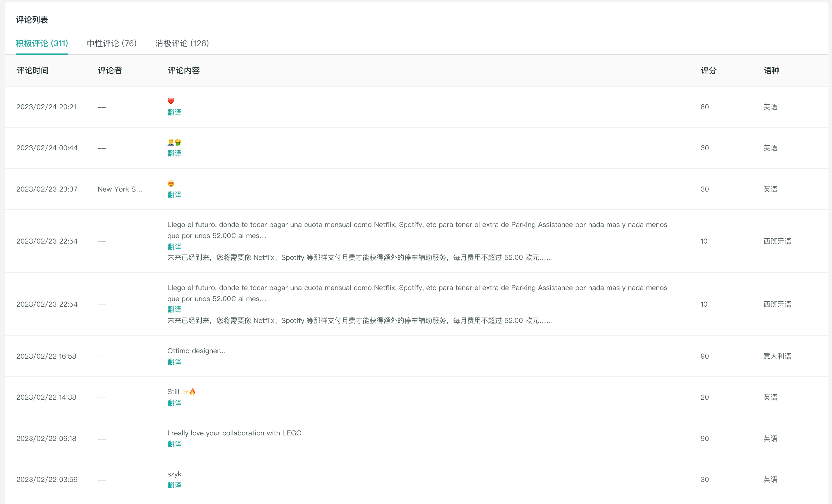Open the 中性评论 (76) tab
Viewport: 832px width, 504px height.
[112, 44]
